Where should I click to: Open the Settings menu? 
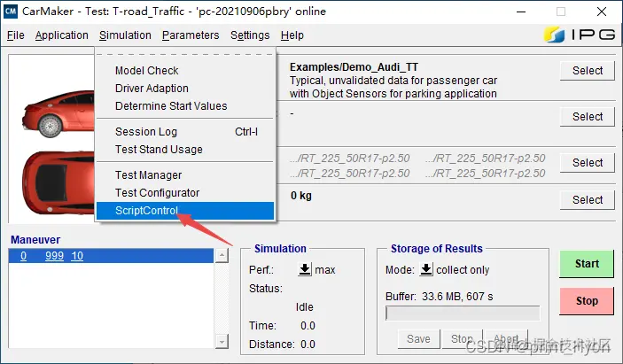point(250,35)
